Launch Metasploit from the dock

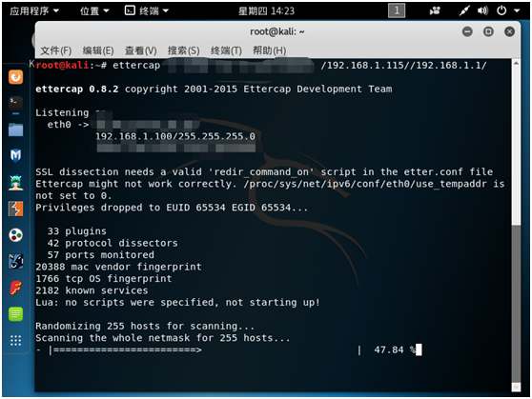tap(15, 155)
